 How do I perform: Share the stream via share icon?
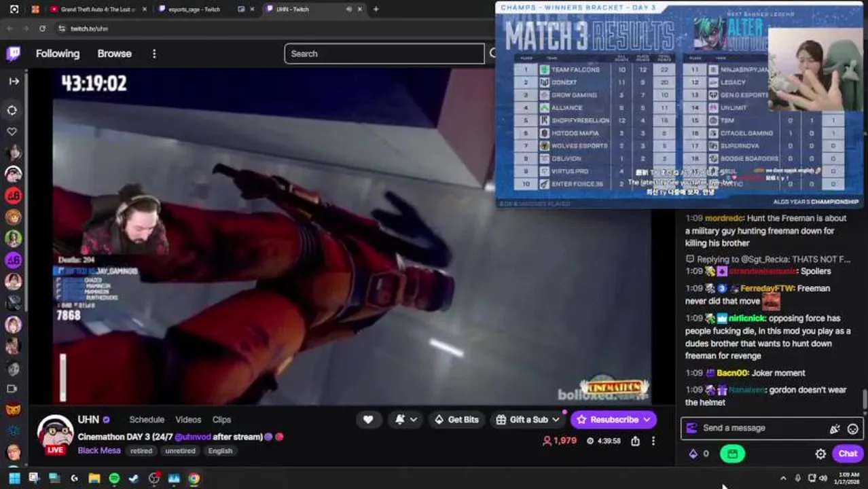[x=635, y=441]
